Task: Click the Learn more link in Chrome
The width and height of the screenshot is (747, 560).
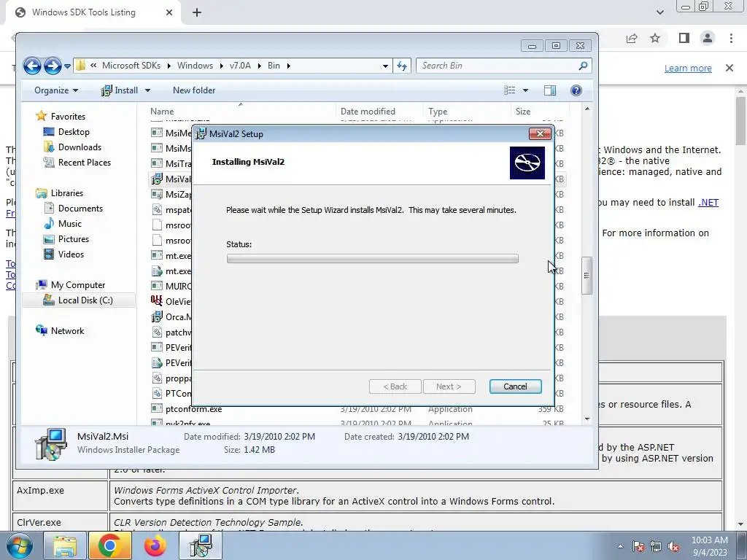Action: pyautogui.click(x=688, y=69)
